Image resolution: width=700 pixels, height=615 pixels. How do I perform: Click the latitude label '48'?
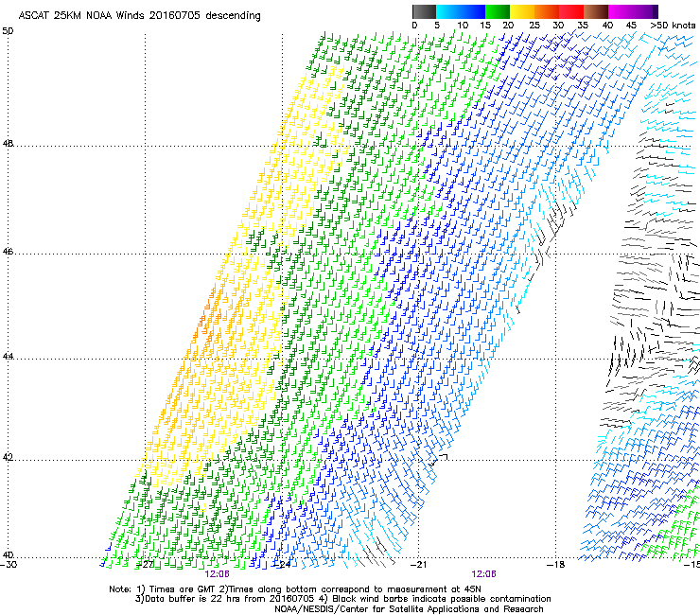click(x=8, y=144)
